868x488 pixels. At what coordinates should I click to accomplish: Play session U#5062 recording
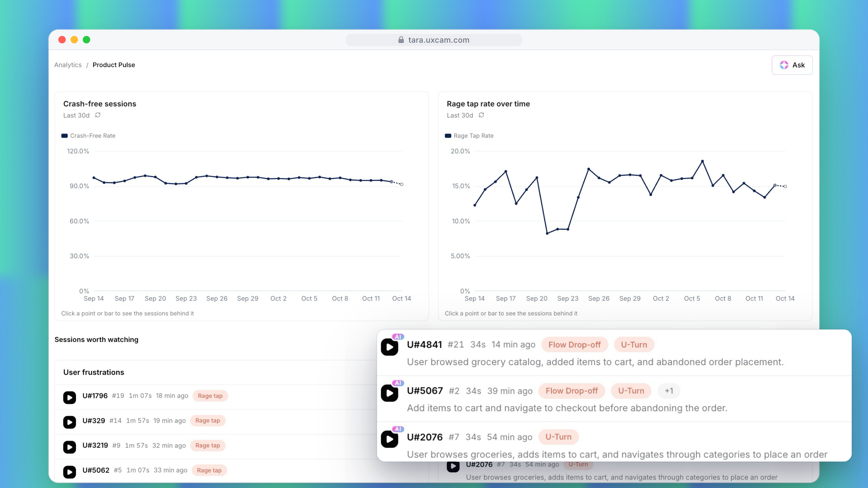70,472
